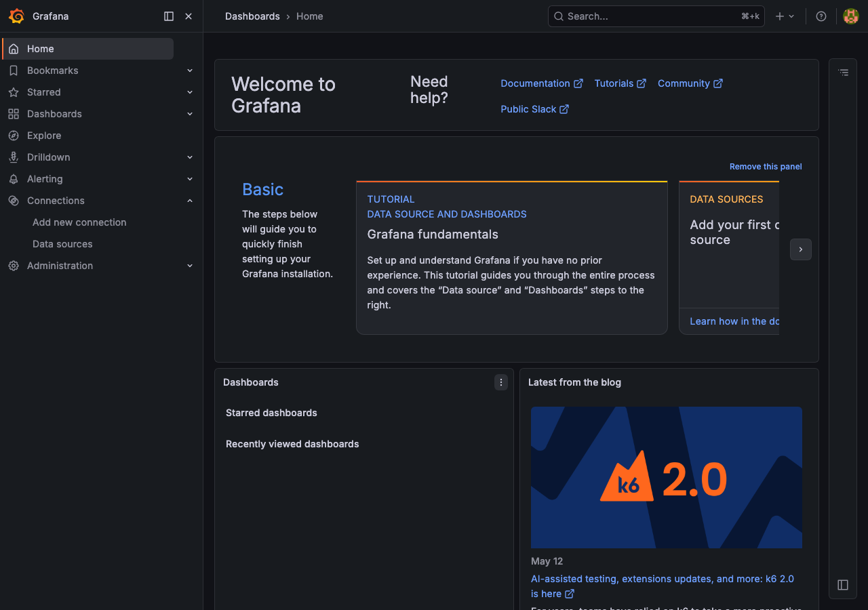Select Add new connection
Screen dimensions: 868x610
(x=79, y=222)
